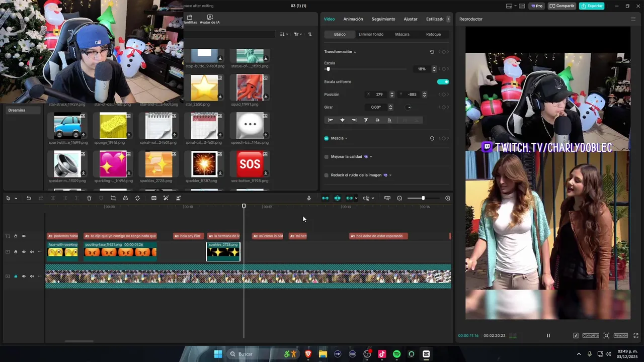
Task: Click the mirror flip icon in timeline toolbar
Action: pos(125,198)
